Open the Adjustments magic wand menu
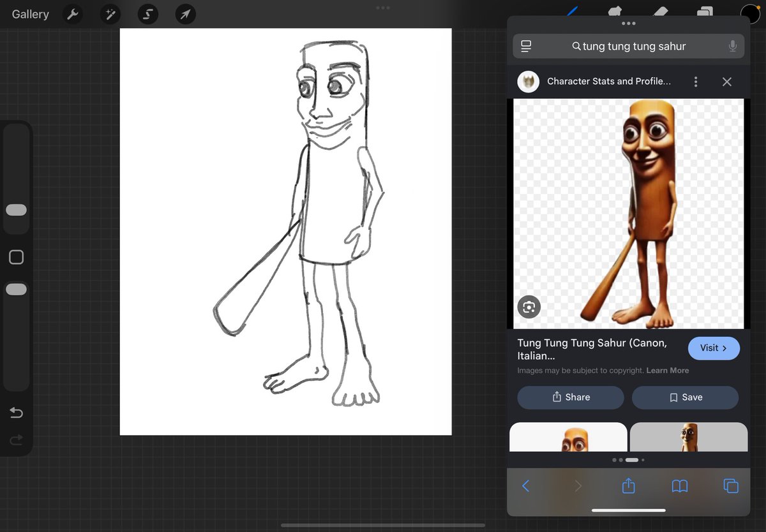Image resolution: width=766 pixels, height=532 pixels. tap(110, 14)
